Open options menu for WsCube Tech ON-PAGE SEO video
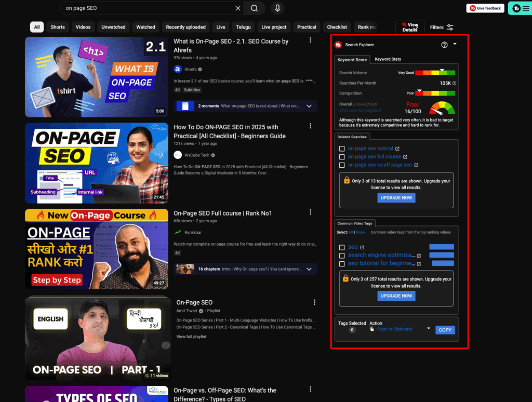 (310, 126)
